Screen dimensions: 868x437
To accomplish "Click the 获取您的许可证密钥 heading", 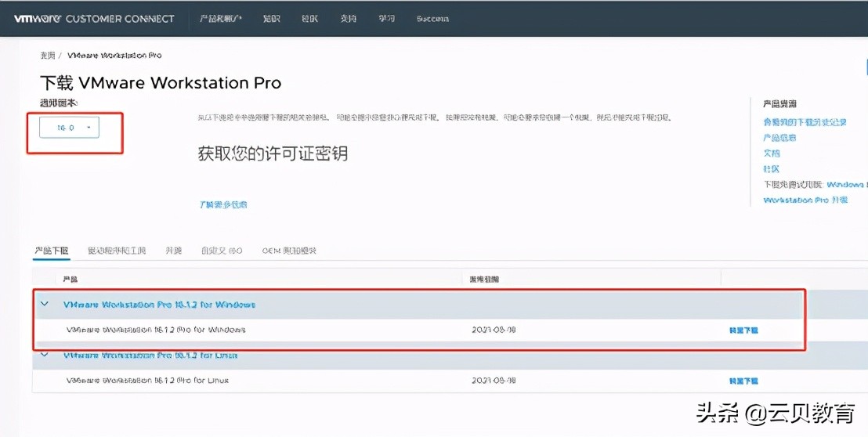I will click(273, 153).
